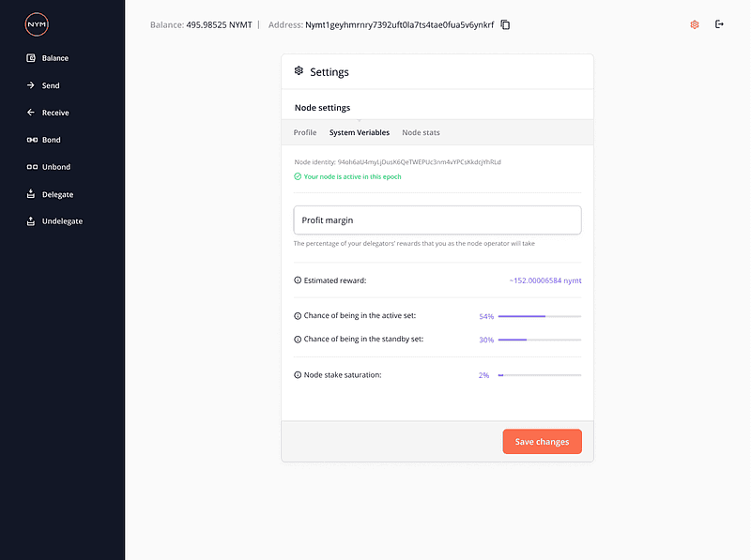Click the Delegate icon in sidebar
751x560 pixels.
pos(31,194)
